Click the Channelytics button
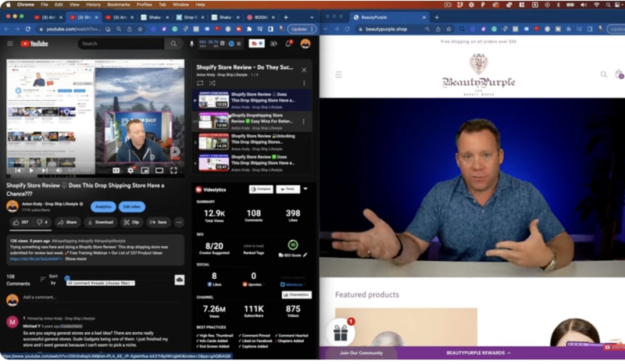 click(x=297, y=294)
